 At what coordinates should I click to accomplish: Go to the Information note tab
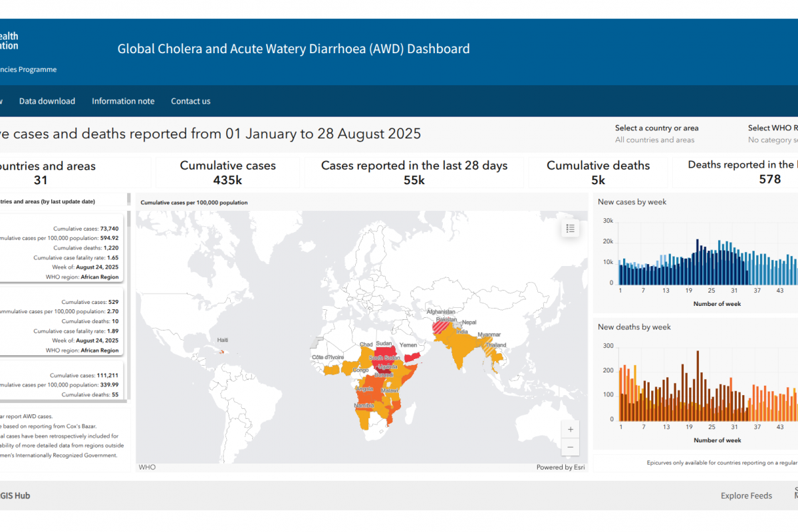click(x=123, y=101)
